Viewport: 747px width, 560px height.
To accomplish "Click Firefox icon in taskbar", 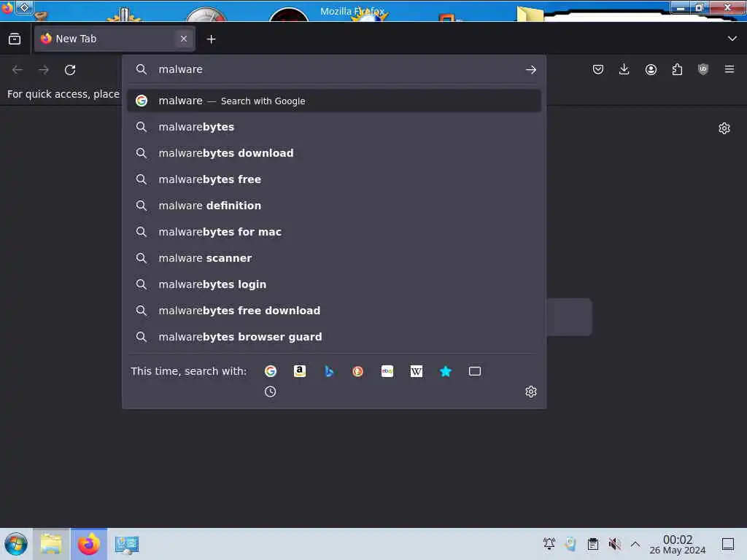I will (x=89, y=544).
